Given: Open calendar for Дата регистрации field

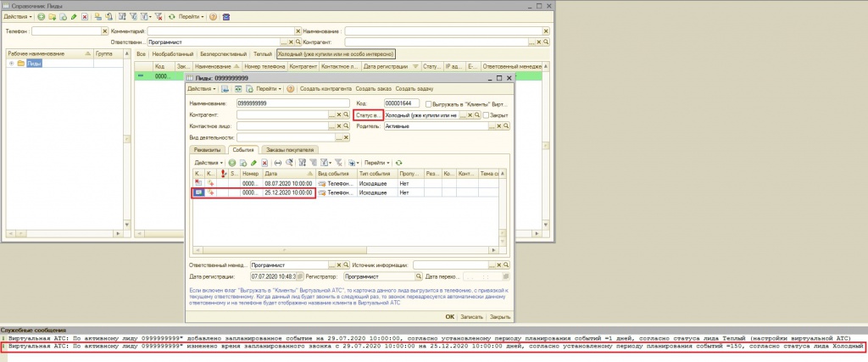Looking at the screenshot, I should coord(300,276).
